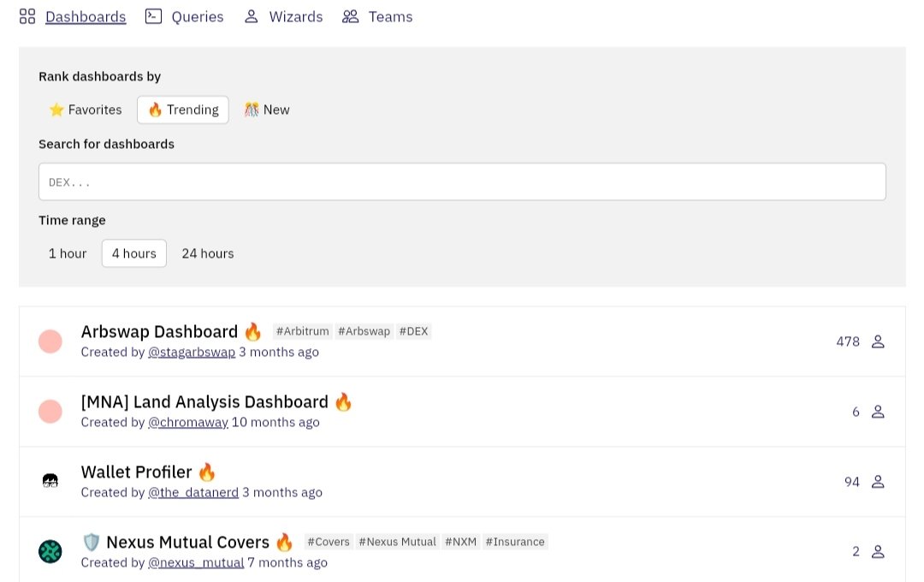Click the user icon beside 6
Image resolution: width=924 pixels, height=582 pixels.
click(878, 412)
